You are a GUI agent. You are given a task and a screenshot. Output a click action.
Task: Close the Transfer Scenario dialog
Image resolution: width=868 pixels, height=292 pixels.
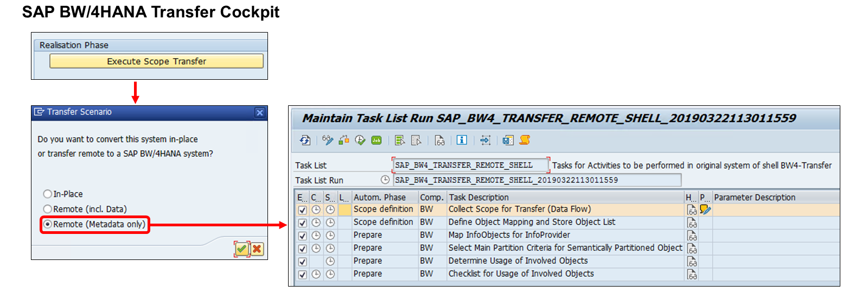coord(260,112)
